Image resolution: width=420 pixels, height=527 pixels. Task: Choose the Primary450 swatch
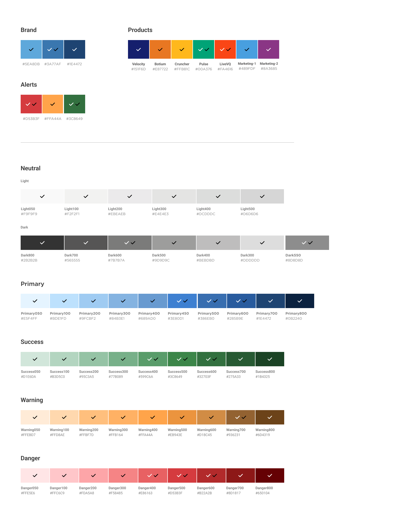pyautogui.click(x=182, y=301)
